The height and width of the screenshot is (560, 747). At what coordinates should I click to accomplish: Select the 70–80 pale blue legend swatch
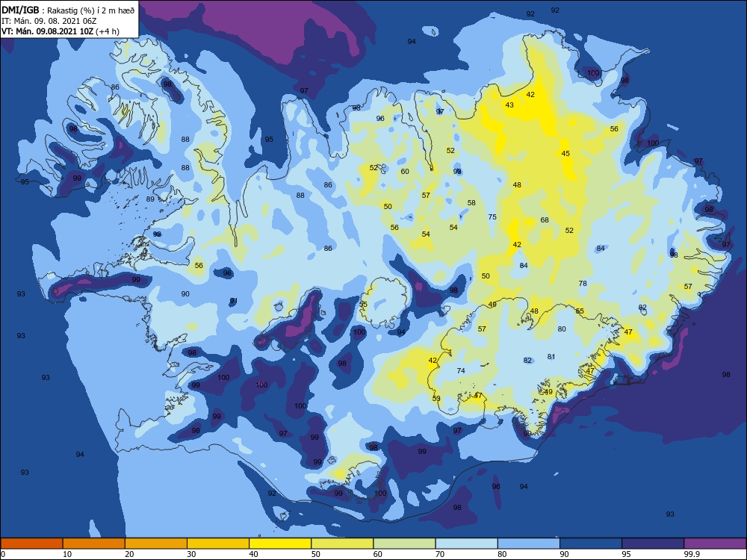click(466, 544)
